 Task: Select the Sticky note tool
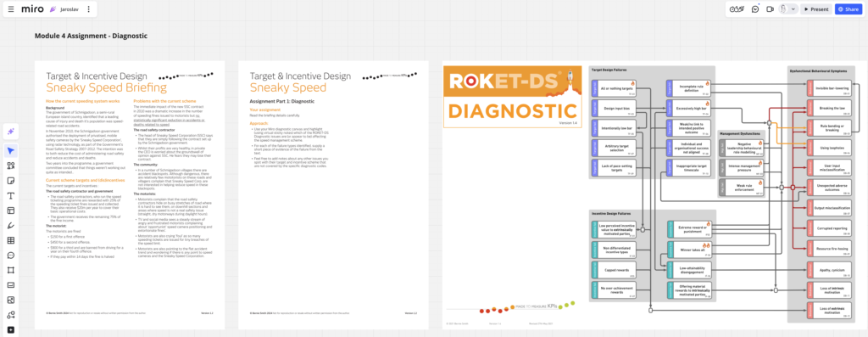[x=10, y=181]
